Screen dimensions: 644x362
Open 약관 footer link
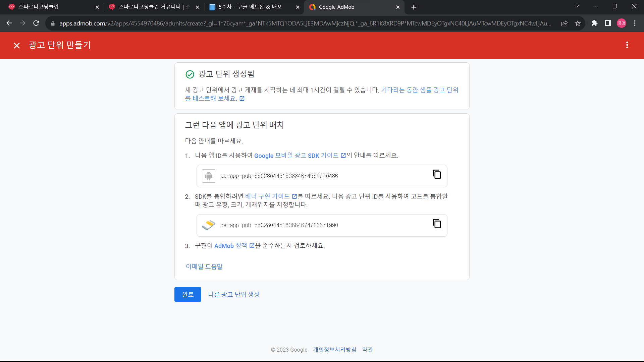pyautogui.click(x=368, y=350)
